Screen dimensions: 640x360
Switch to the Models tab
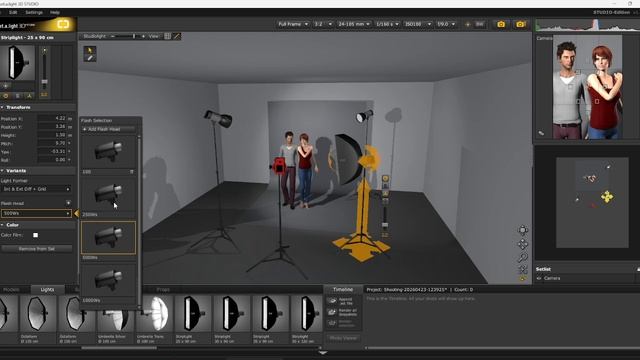(11, 289)
